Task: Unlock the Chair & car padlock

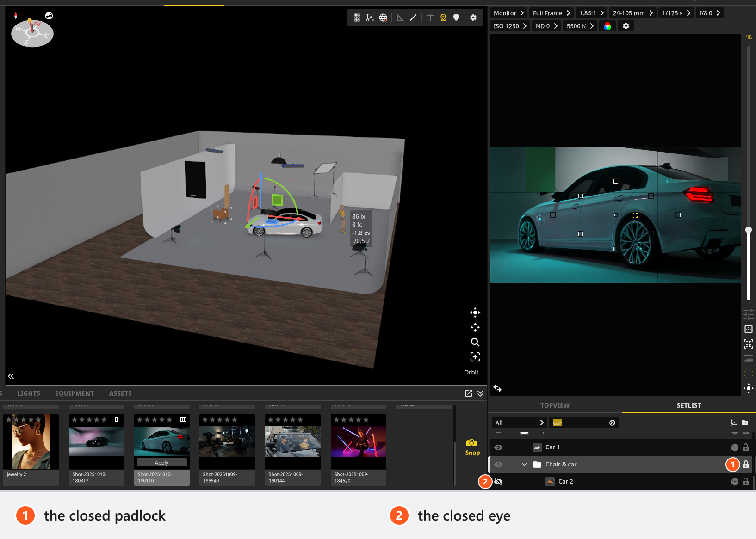Action: tap(746, 465)
